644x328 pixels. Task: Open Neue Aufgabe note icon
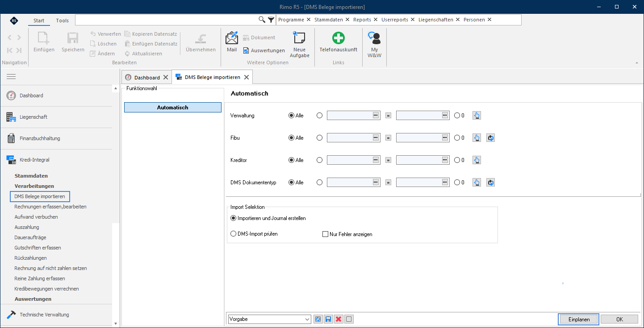click(x=299, y=38)
